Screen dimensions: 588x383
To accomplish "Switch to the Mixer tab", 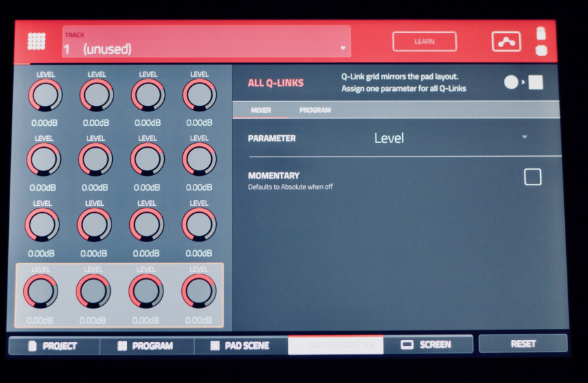I will tap(260, 110).
